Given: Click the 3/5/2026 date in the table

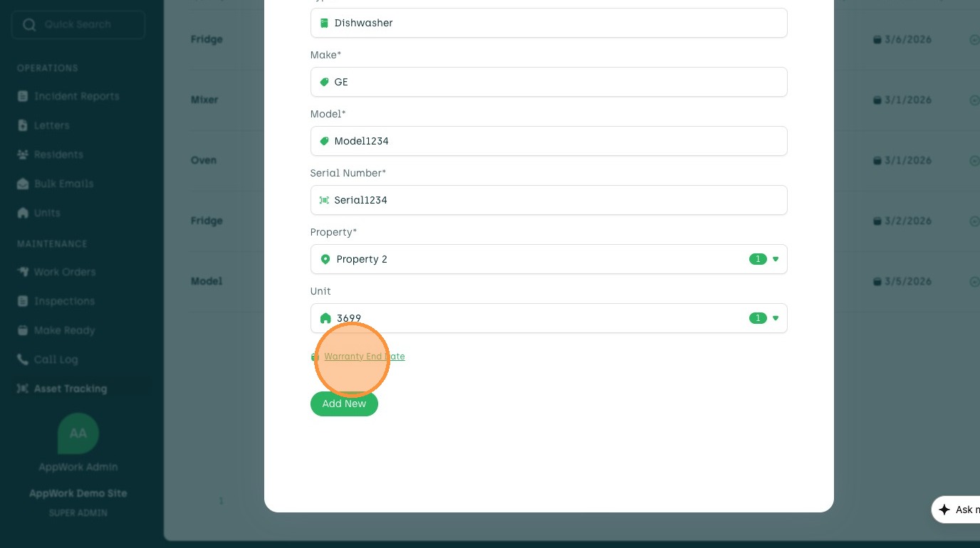Looking at the screenshot, I should pos(908,282).
